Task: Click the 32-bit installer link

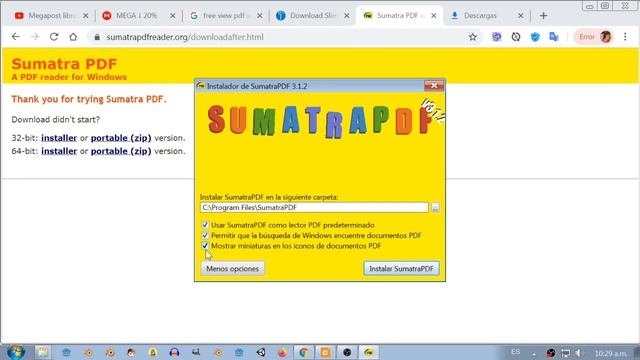Action: 59,138
